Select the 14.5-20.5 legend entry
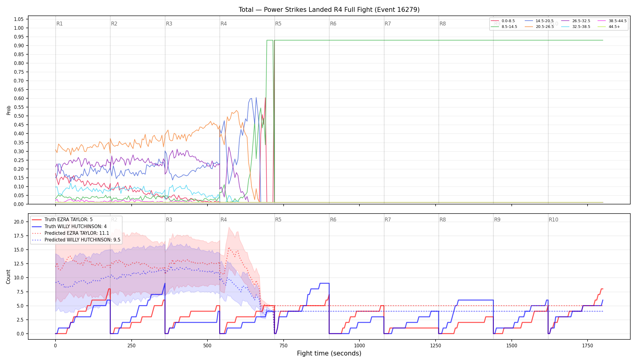 click(x=539, y=21)
